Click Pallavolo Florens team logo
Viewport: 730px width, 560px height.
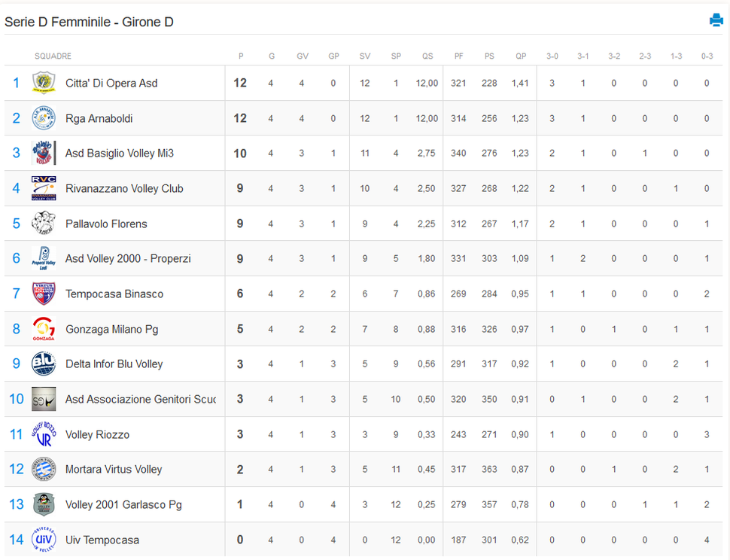[x=44, y=224]
